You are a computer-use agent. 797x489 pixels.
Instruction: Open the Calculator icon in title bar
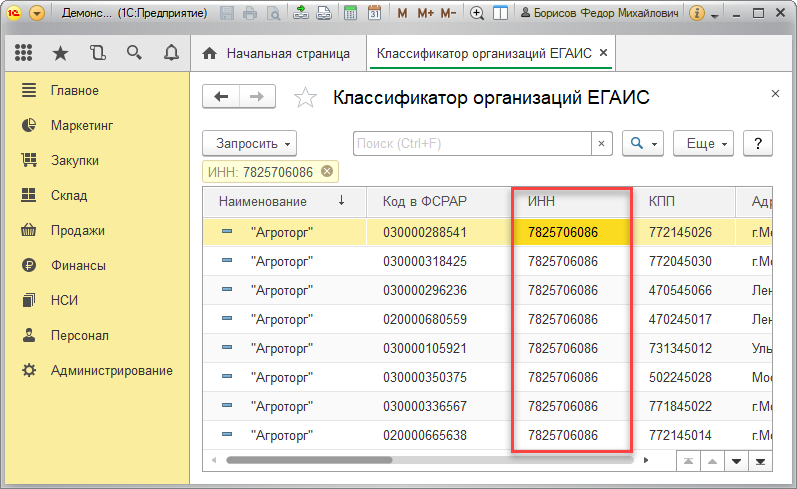(350, 13)
